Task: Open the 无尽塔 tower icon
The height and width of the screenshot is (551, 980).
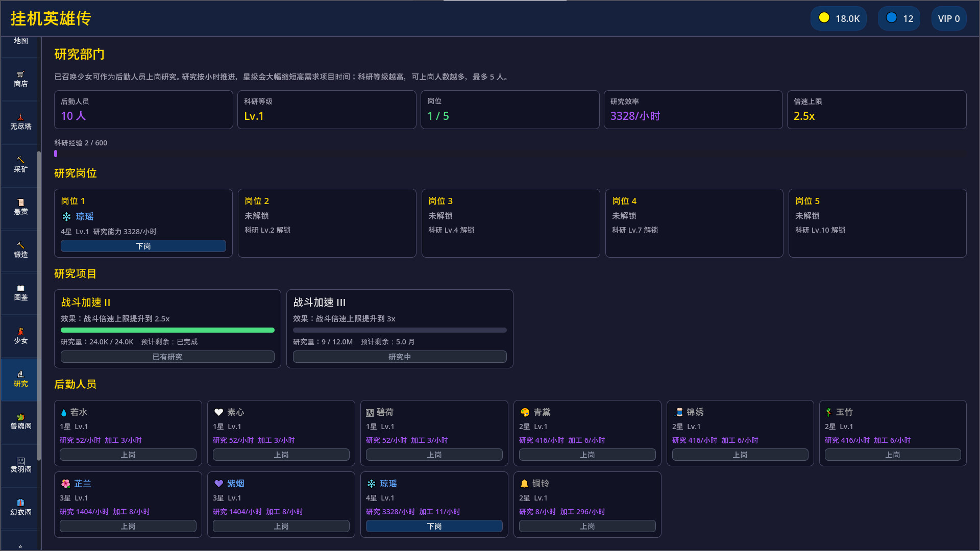Action: click(x=20, y=117)
